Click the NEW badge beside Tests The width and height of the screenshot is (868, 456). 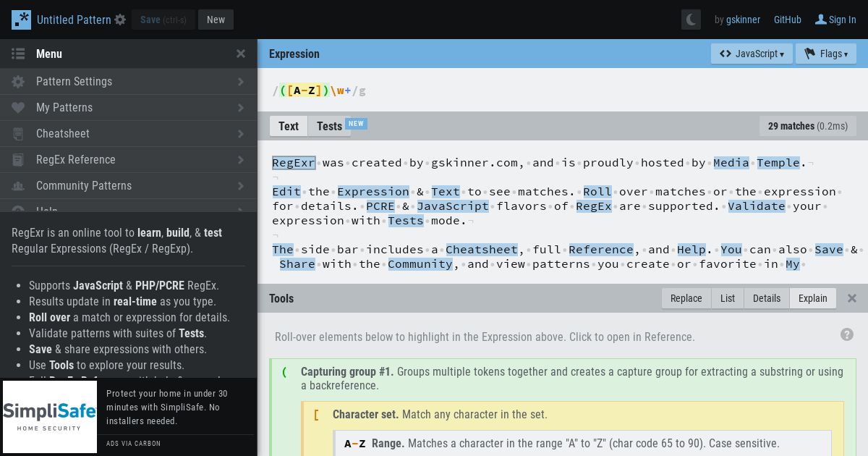click(356, 123)
